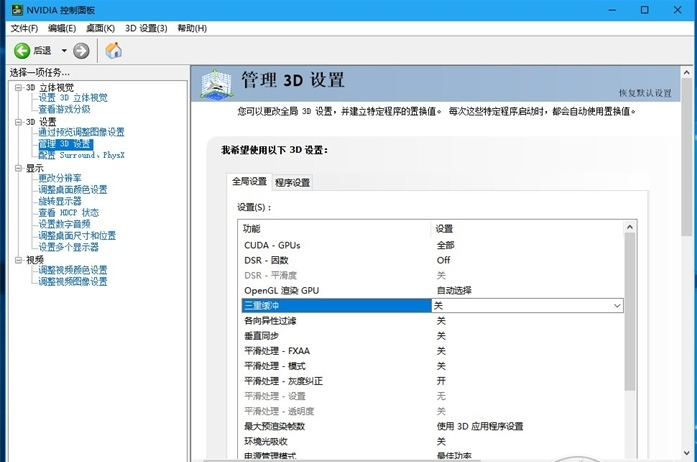Select the 平滑处理 - 灰度纠正 row
The image size is (697, 462).
432,381
